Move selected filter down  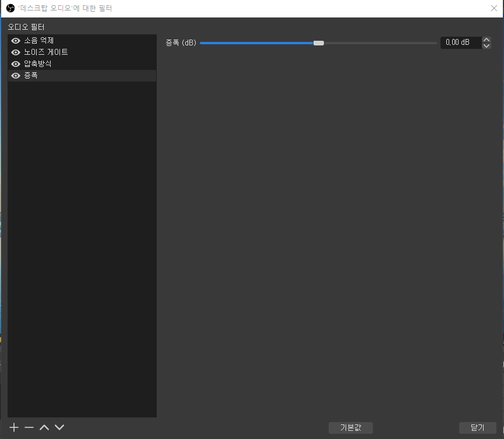coord(59,427)
